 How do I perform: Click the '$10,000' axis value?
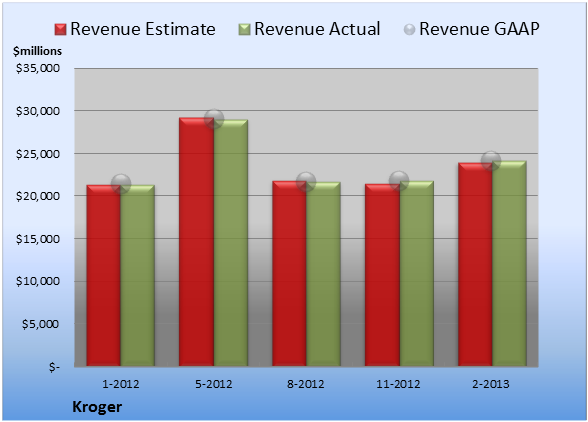38,281
